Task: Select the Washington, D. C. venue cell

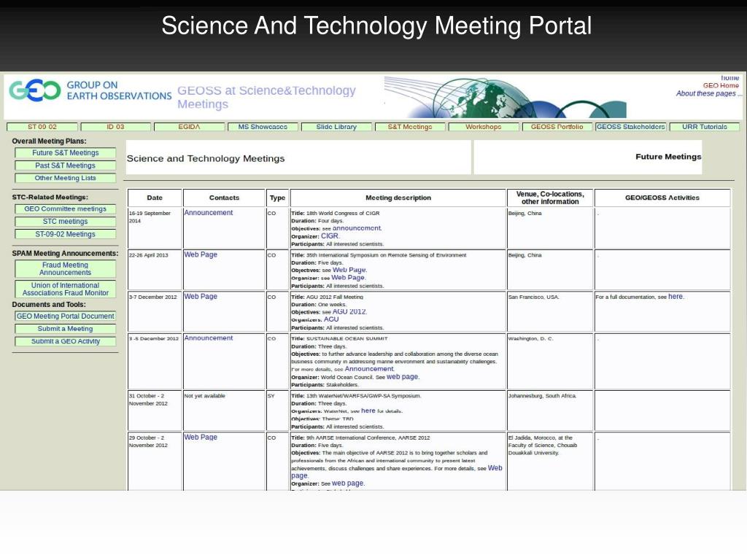Action: pos(550,362)
